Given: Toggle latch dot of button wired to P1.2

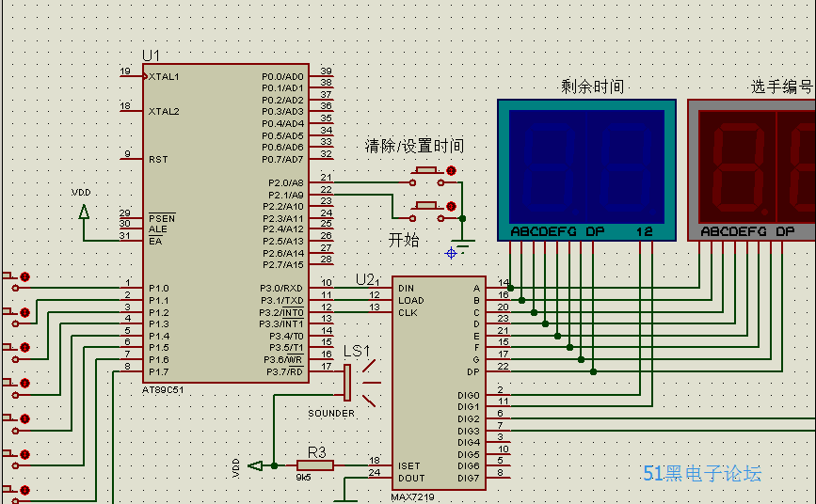Looking at the screenshot, I should (24, 348).
